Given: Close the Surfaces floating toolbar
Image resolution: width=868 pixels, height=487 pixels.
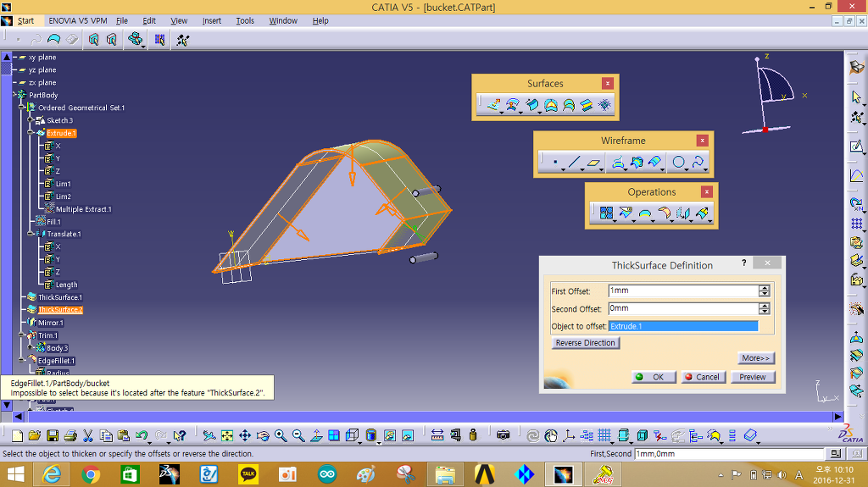Looking at the screenshot, I should tap(608, 84).
